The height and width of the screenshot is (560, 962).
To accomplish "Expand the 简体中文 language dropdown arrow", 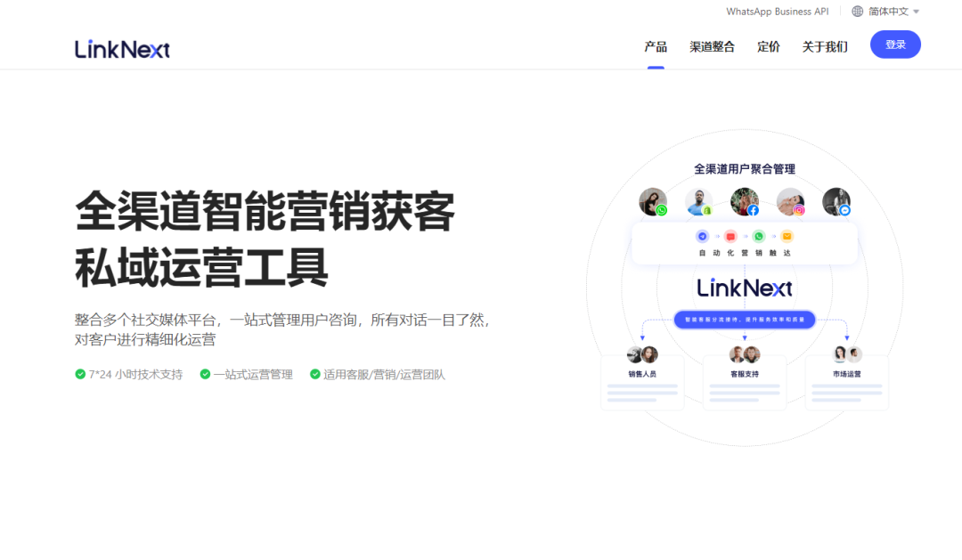I will [x=916, y=12].
